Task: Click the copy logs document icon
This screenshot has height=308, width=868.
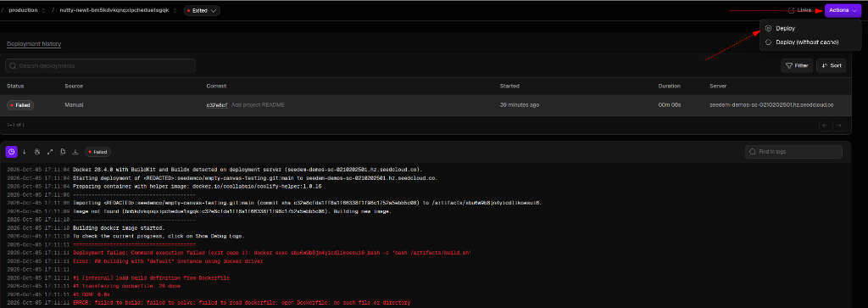Action: [63, 152]
